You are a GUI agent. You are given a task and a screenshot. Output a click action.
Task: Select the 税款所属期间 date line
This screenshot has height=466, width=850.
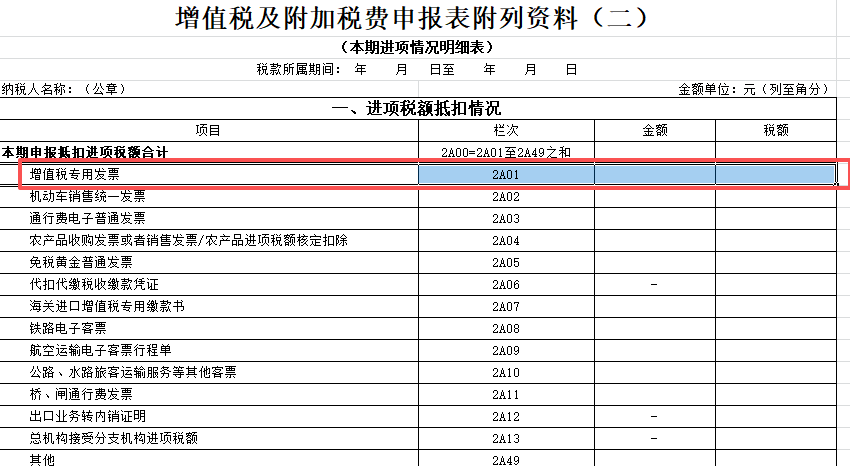[417, 70]
